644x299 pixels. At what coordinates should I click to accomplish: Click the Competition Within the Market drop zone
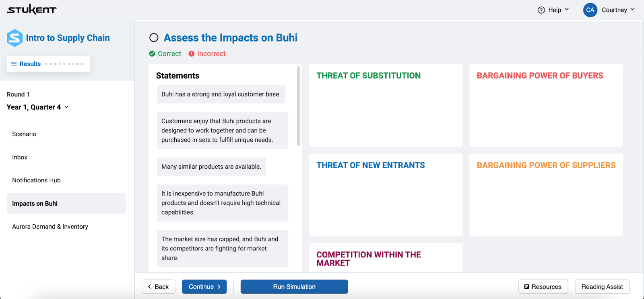click(x=386, y=258)
